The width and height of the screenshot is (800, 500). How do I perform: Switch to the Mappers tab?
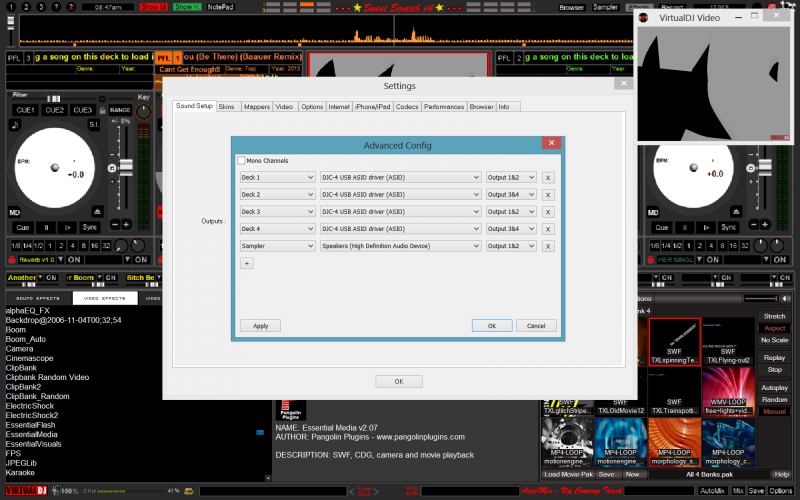[257, 107]
